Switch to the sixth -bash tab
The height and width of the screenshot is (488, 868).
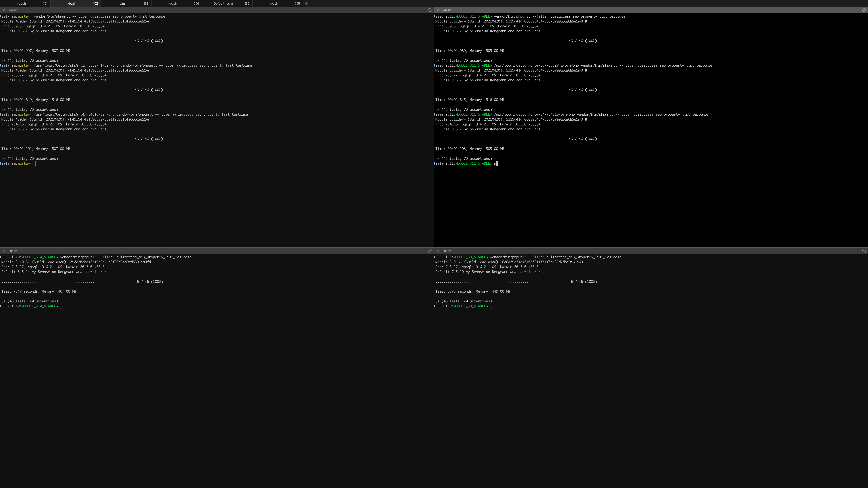point(278,3)
